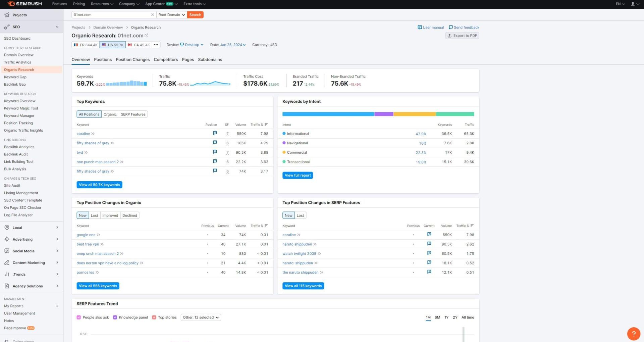Add a report with My Reports plus icon
The height and width of the screenshot is (342, 644).
tap(57, 306)
